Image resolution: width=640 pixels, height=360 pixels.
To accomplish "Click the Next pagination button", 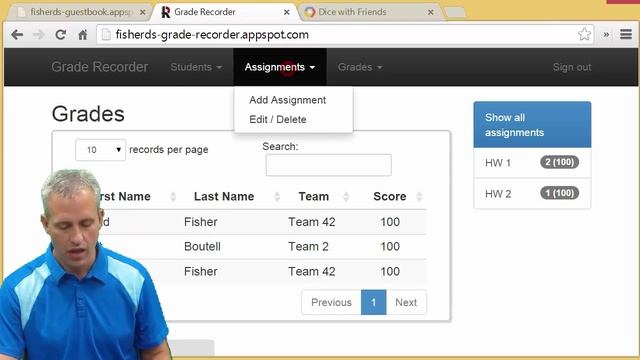I will tap(406, 302).
